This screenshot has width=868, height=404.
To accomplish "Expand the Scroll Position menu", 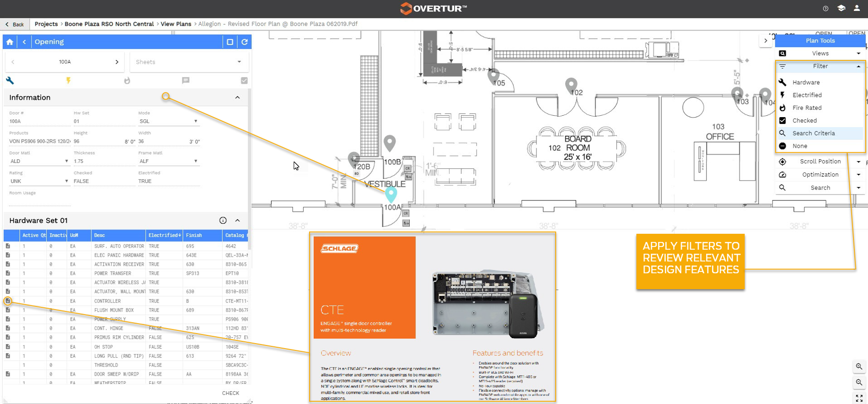I will click(820, 162).
